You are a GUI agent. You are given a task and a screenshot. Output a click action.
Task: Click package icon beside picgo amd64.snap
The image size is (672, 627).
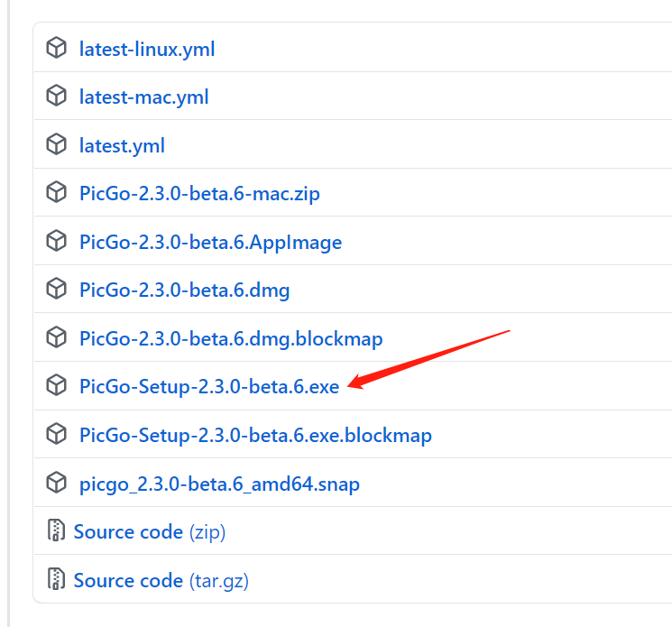56,484
